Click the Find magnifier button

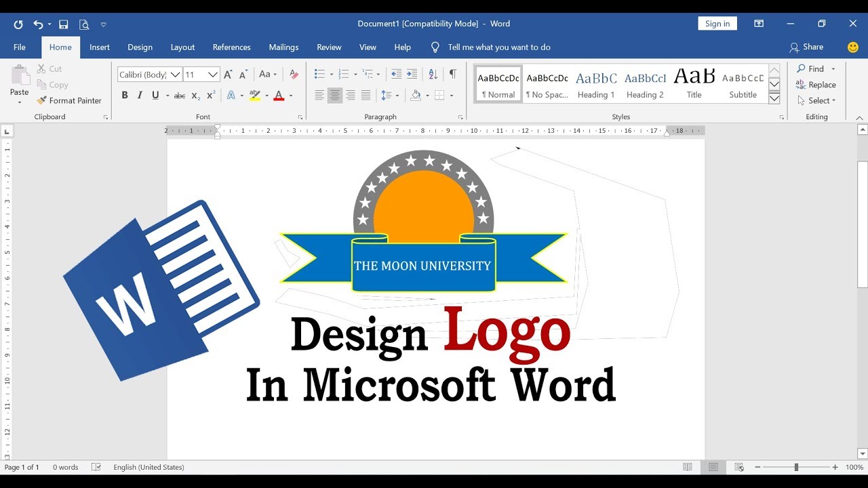point(811,68)
